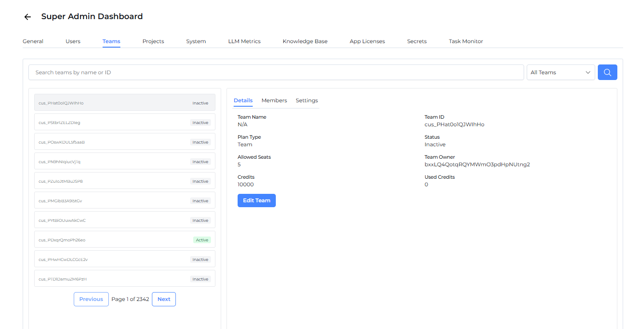Select team cus_PHat0oIQJWIhHo in the list
The image size is (644, 329).
click(x=125, y=102)
